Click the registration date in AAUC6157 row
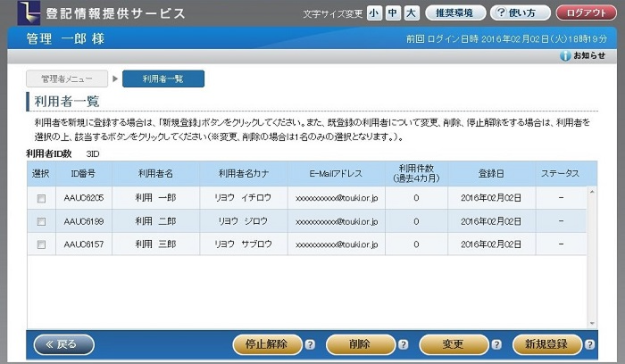The height and width of the screenshot is (364, 625). tap(491, 244)
